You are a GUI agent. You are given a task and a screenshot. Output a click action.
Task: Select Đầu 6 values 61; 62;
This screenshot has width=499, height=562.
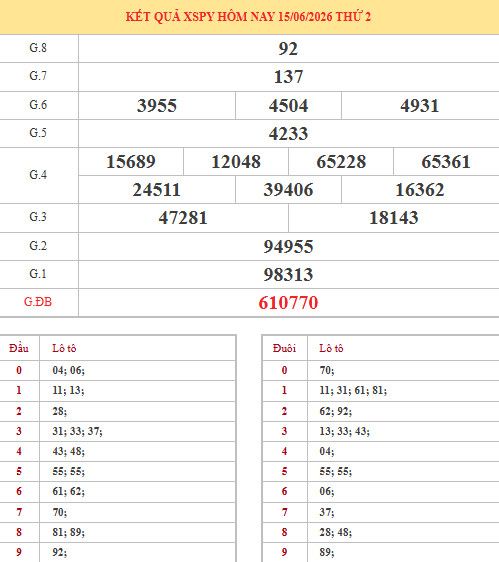pos(68,491)
